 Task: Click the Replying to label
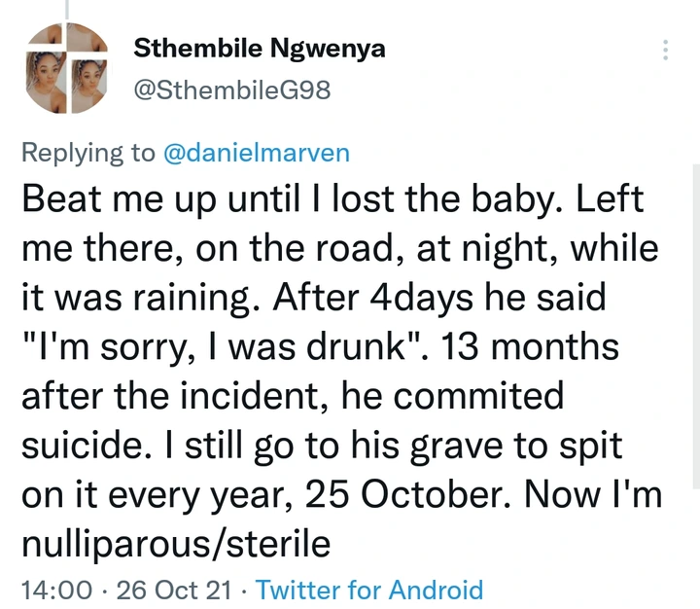pyautogui.click(x=88, y=153)
